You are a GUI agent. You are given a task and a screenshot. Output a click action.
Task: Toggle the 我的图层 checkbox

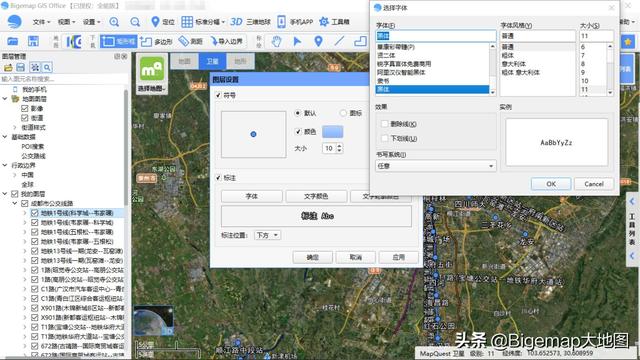[x=15, y=194]
